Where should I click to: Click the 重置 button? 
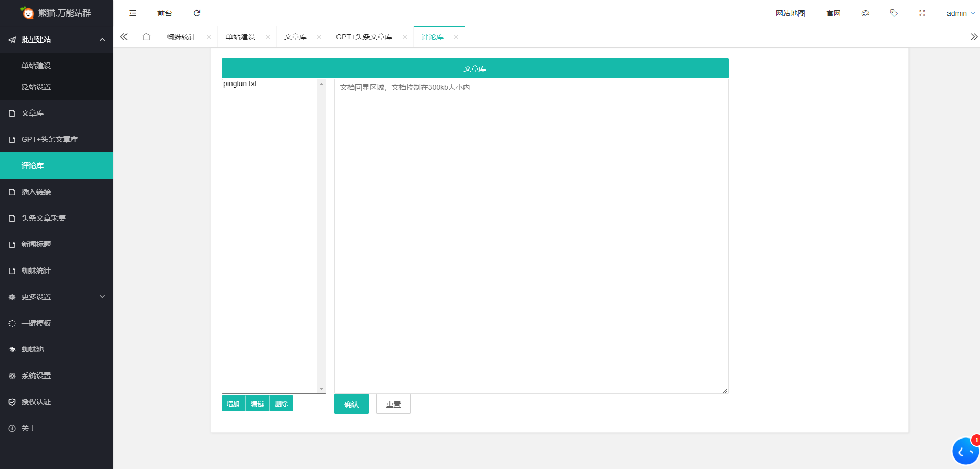point(394,404)
